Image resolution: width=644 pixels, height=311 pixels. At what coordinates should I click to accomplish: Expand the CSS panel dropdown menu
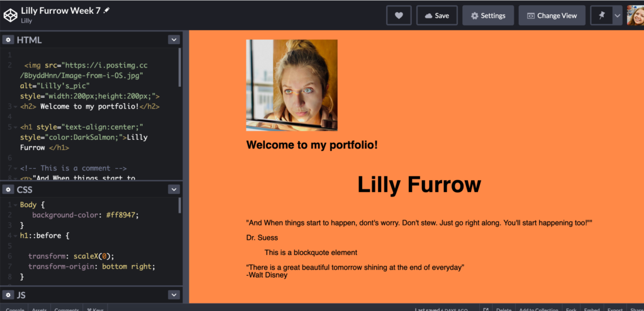pyautogui.click(x=174, y=189)
